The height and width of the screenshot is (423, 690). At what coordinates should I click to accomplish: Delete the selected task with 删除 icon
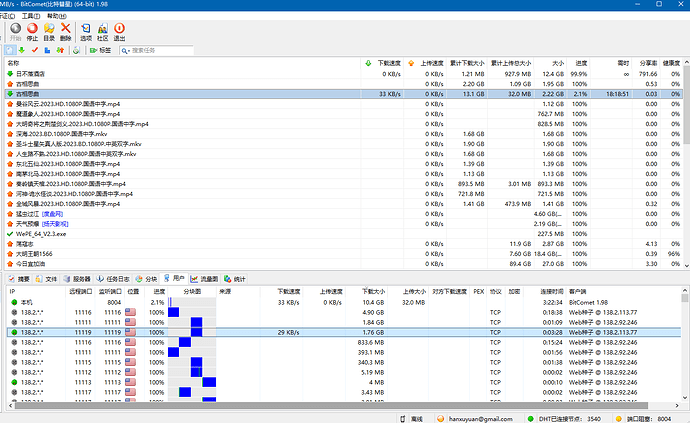pos(66,32)
